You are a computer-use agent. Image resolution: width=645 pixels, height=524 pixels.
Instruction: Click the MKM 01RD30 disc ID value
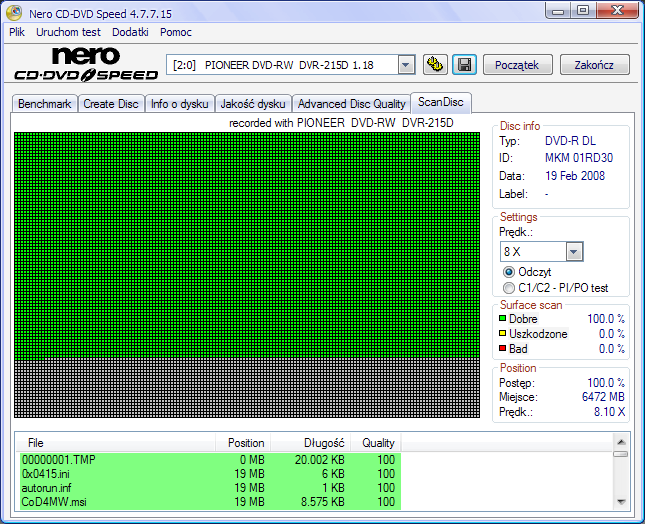[x=579, y=158]
